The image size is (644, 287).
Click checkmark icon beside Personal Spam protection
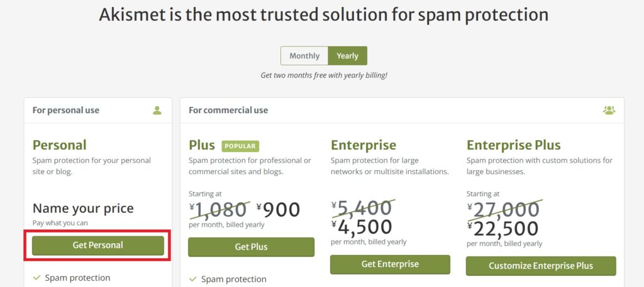[x=36, y=278]
